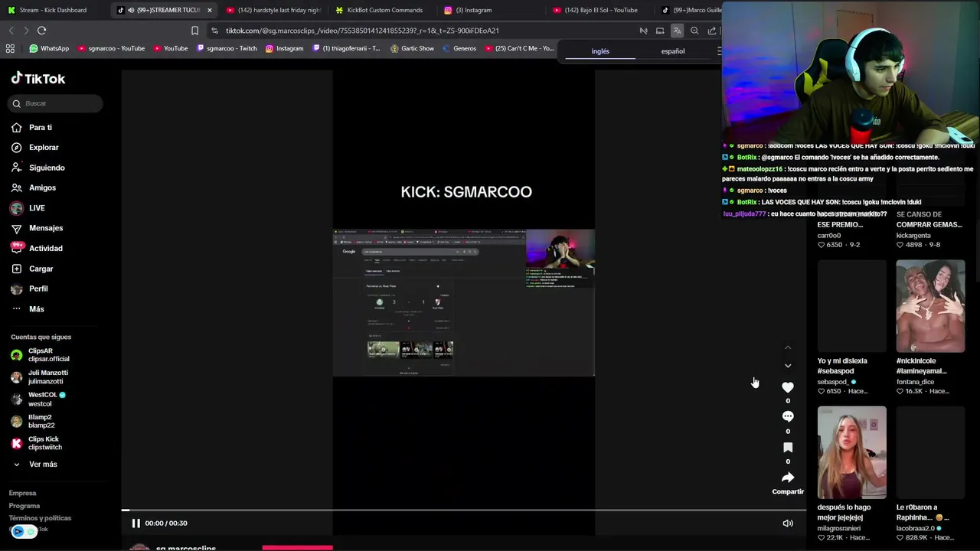Click the Compartir share arrow
The height and width of the screenshot is (551, 980).
tap(788, 478)
